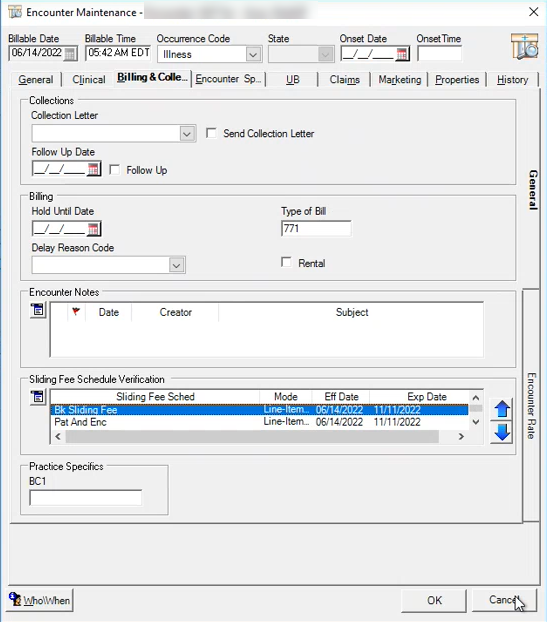This screenshot has height=622, width=547.
Task: Open the Claims tab
Action: tap(344, 79)
